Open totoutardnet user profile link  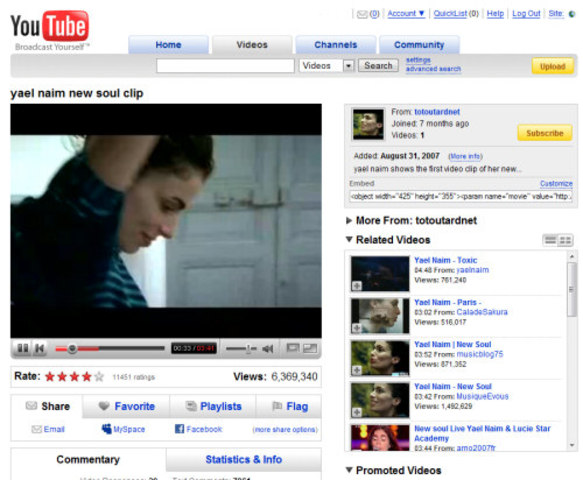(x=437, y=112)
